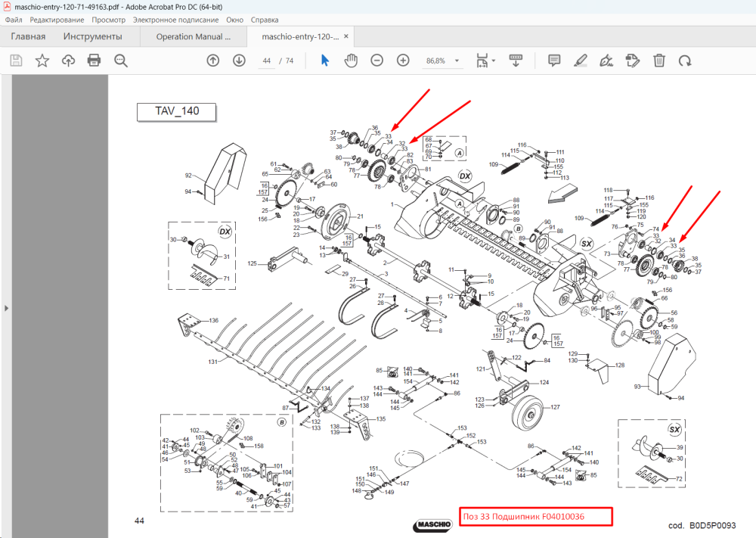
Task: Click the Save file icon
Action: click(x=17, y=61)
